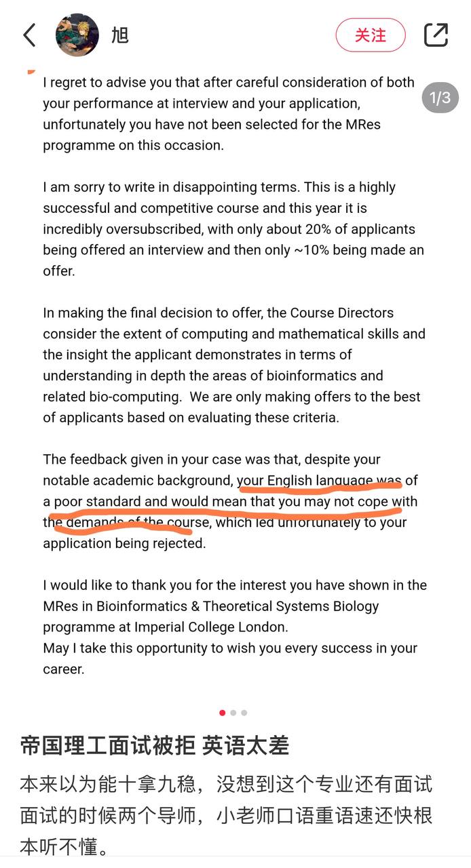Tap the line 面试的时候两个导师
This screenshot has height=868, width=471.
(x=226, y=814)
